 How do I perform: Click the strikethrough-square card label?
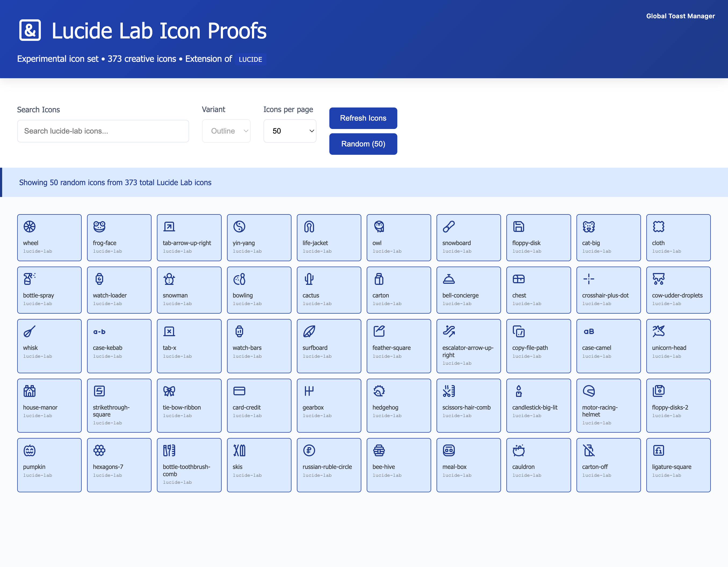click(111, 411)
